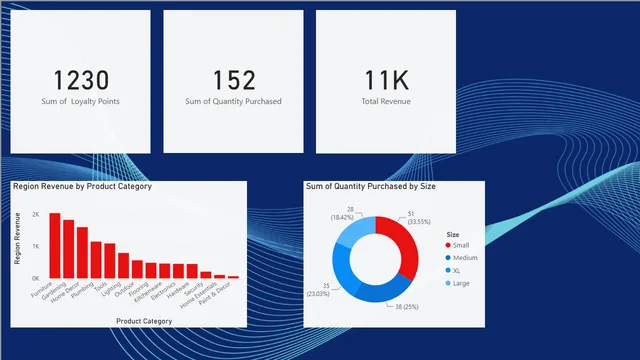Image resolution: width=640 pixels, height=360 pixels.
Task: Click the Home Decor bar
Action: click(82, 253)
